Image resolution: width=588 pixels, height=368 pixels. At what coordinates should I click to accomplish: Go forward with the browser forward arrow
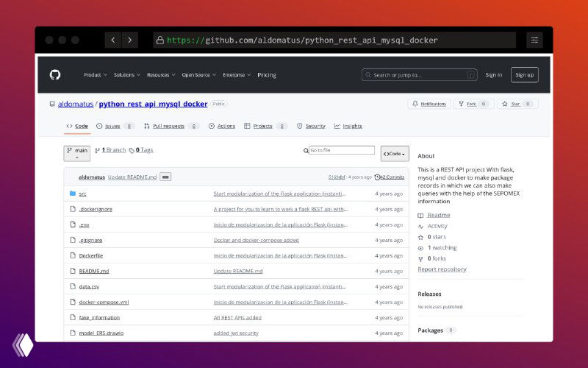(130, 40)
